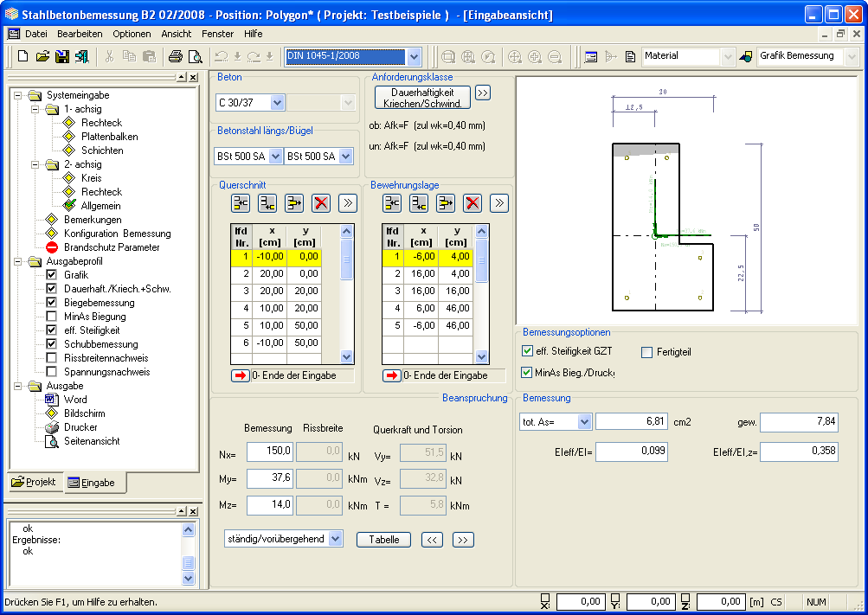Open the Optionen menu
868x615 pixels.
(x=132, y=34)
